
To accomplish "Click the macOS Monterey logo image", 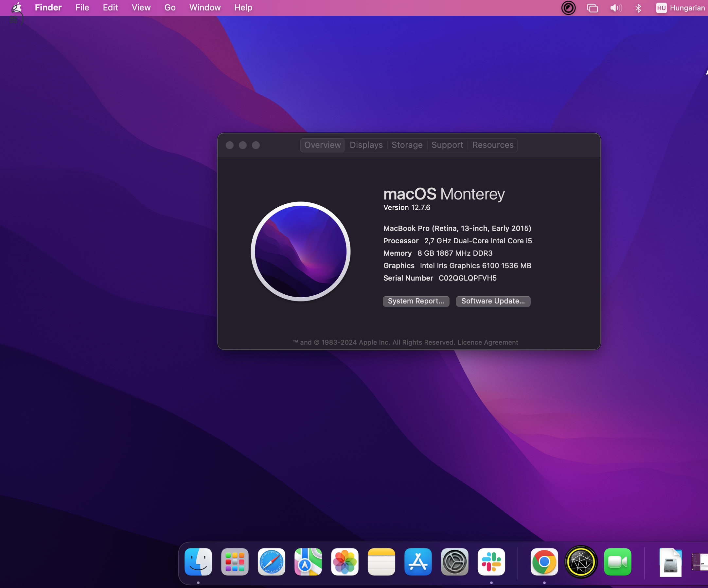I will 301,251.
